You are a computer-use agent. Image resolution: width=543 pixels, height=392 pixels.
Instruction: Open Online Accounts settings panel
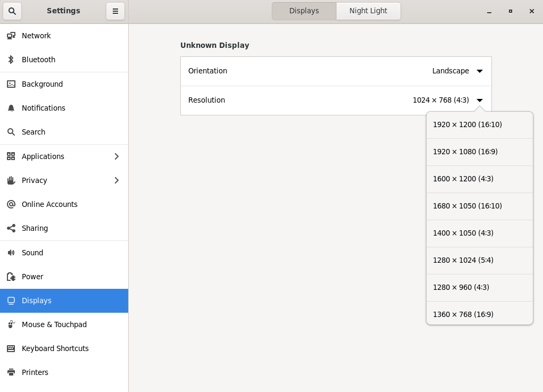click(49, 204)
